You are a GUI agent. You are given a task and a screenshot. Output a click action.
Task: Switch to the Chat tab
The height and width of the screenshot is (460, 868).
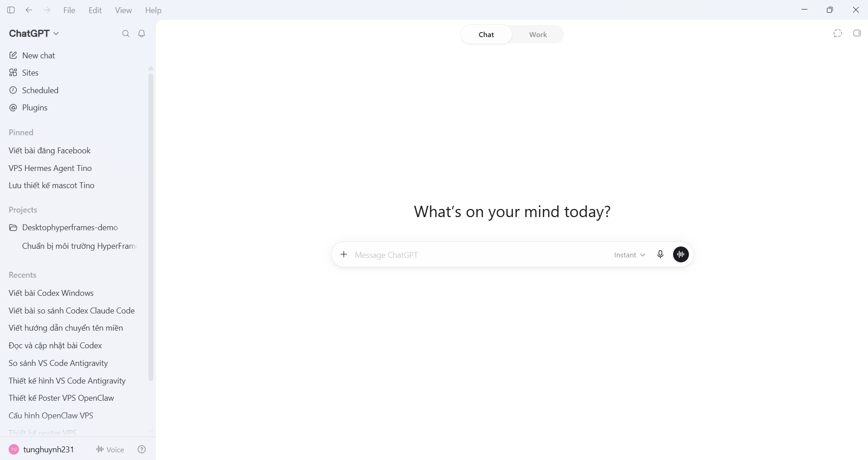[486, 34]
